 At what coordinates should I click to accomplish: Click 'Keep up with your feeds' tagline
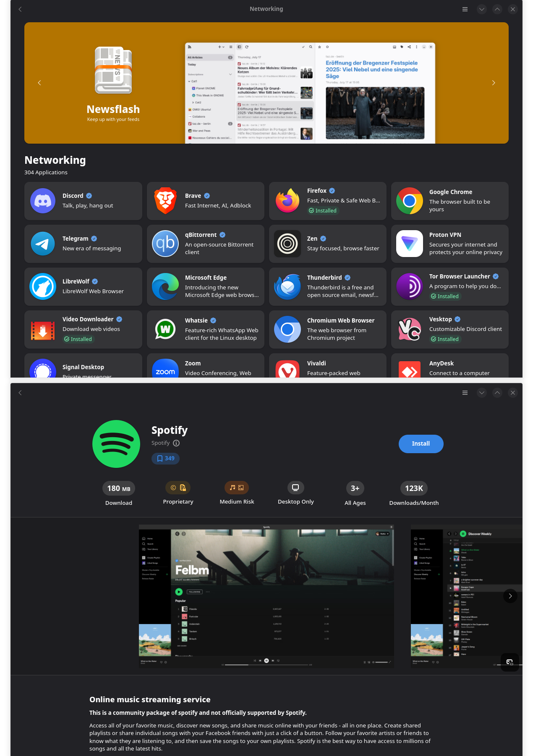pyautogui.click(x=113, y=119)
